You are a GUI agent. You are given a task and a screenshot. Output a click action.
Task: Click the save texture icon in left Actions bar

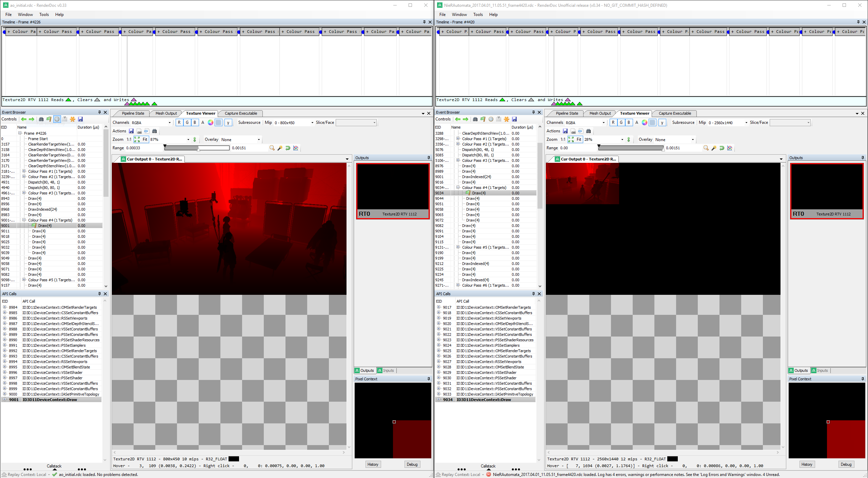[x=131, y=131]
